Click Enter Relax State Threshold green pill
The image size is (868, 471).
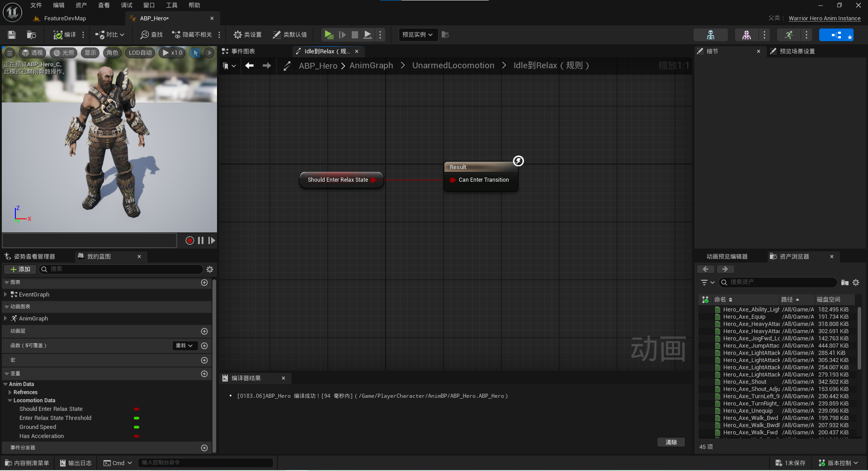[137, 418]
